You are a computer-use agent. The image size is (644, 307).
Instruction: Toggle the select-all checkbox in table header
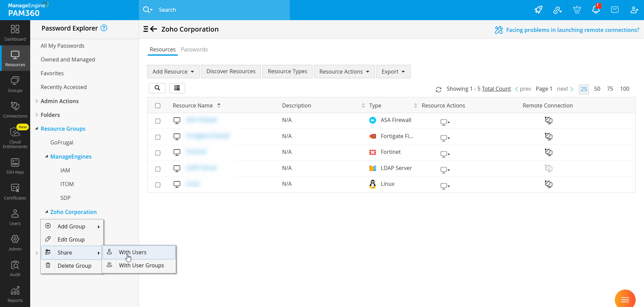tap(158, 105)
